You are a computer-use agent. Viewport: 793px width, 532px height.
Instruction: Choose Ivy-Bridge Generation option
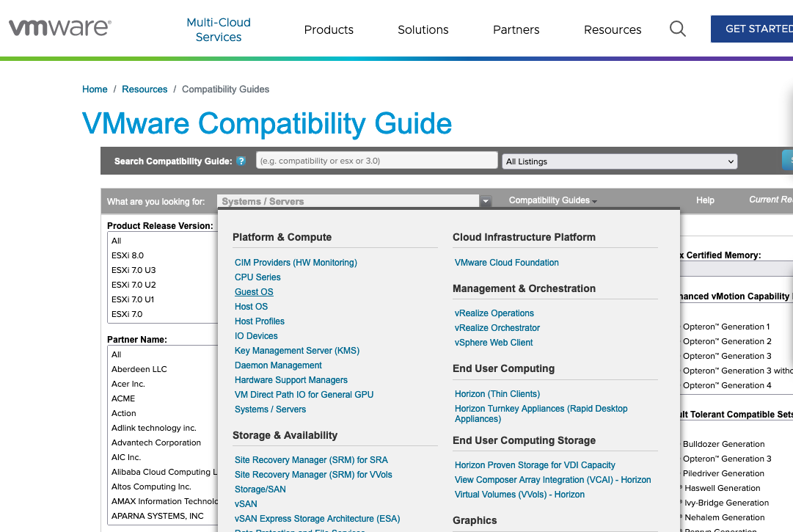726,503
